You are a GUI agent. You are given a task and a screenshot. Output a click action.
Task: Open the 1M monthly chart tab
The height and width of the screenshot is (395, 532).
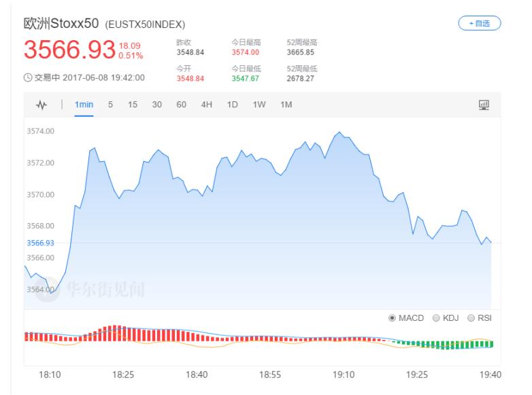[x=286, y=105]
